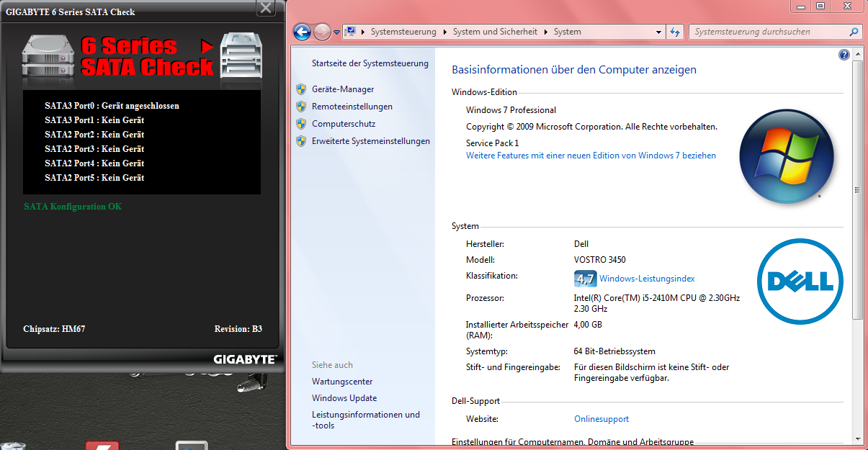This screenshot has width=868, height=450.
Task: Open Weitere Features mit neuer Edition link
Action: point(591,156)
